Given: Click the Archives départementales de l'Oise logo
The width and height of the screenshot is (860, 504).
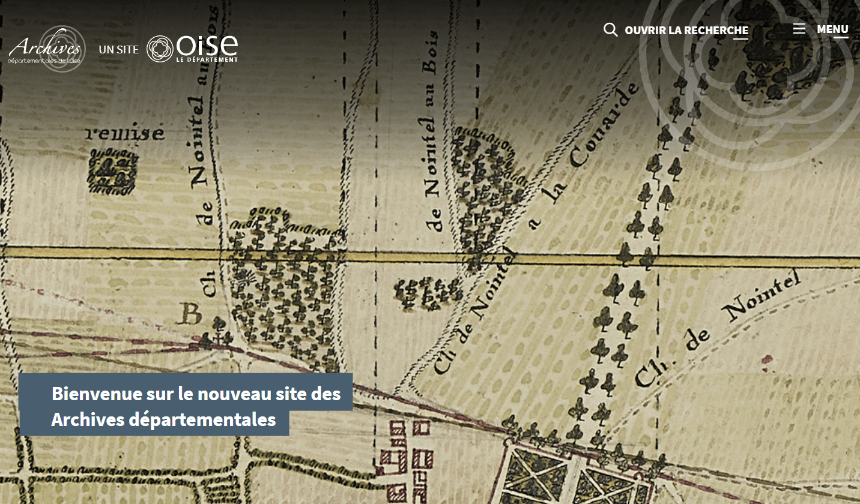Looking at the screenshot, I should click(46, 49).
